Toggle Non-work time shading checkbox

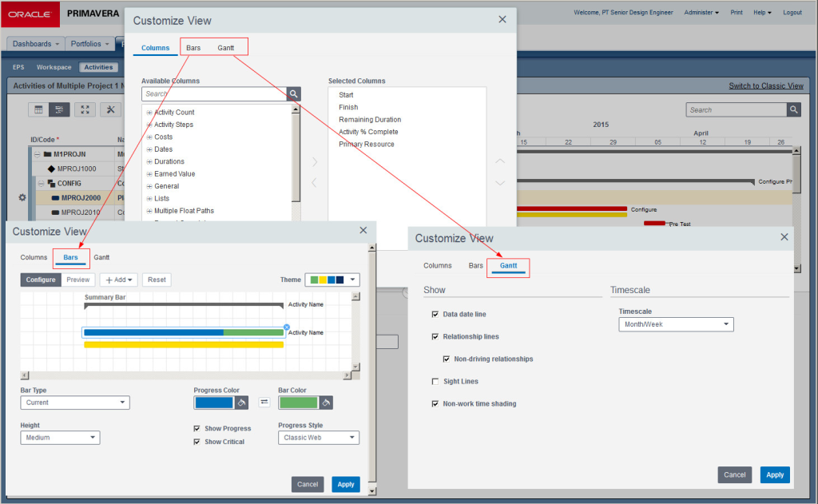point(435,404)
